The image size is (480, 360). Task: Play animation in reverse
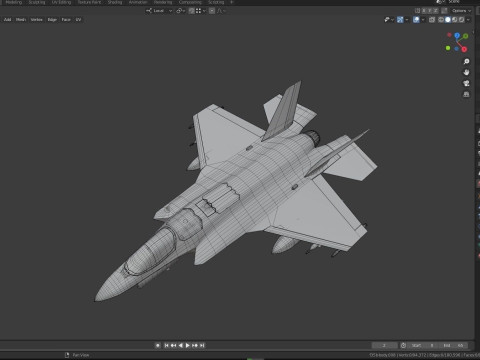(x=181, y=345)
